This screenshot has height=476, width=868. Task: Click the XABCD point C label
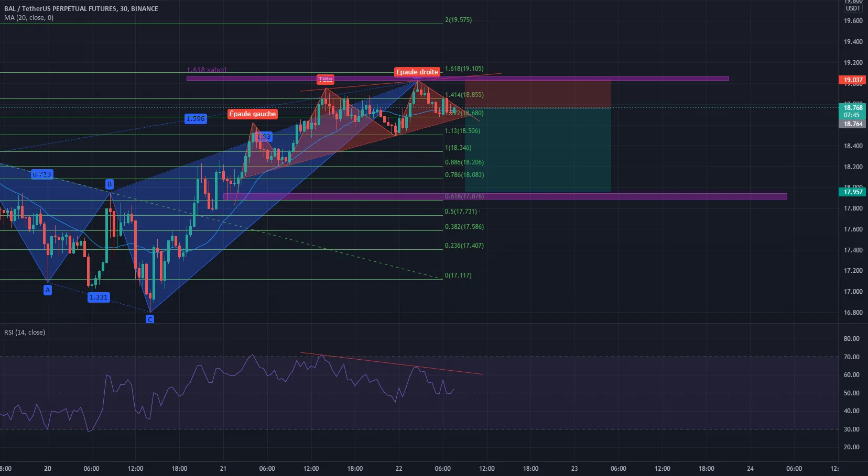point(150,319)
